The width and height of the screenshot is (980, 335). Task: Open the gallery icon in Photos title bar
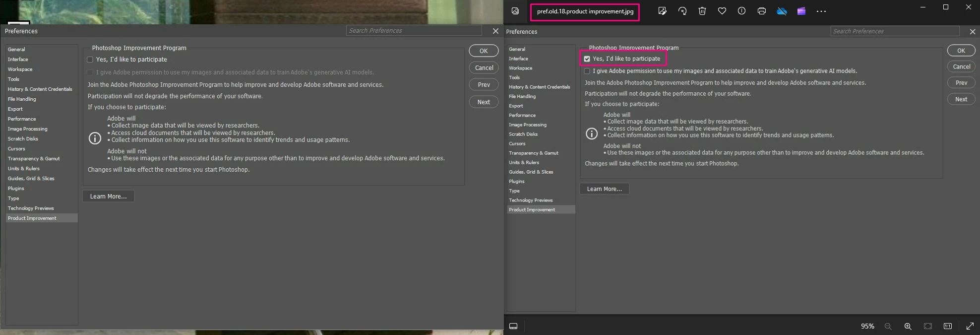point(515,11)
